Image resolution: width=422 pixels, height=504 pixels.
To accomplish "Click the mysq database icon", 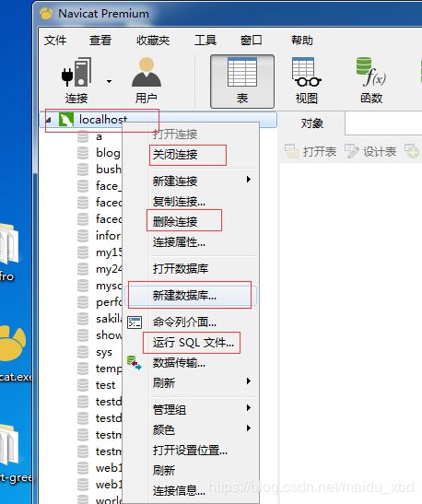I will point(83,286).
